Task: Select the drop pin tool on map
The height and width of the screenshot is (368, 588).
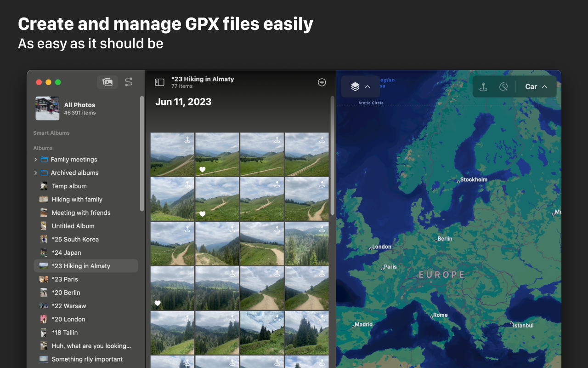Action: pyautogui.click(x=483, y=86)
